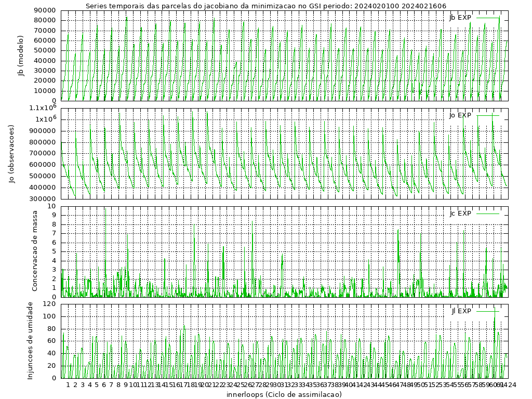Click cycle 6 tick label on the x-axis

pos(104,385)
